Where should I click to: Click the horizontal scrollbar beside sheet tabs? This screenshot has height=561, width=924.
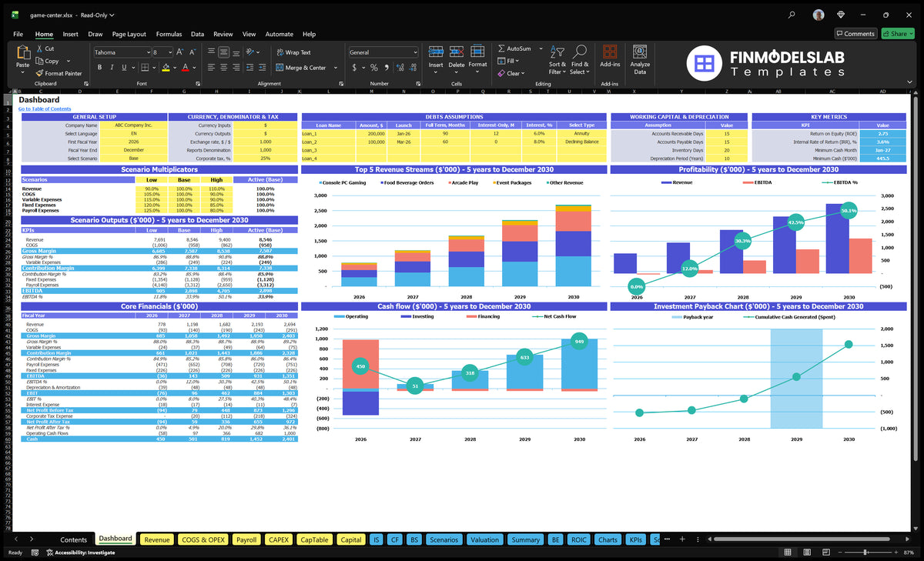pos(801,539)
